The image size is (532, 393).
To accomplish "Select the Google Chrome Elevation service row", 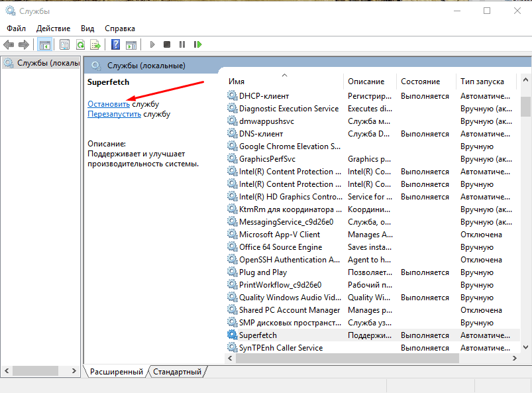I will click(x=372, y=146).
